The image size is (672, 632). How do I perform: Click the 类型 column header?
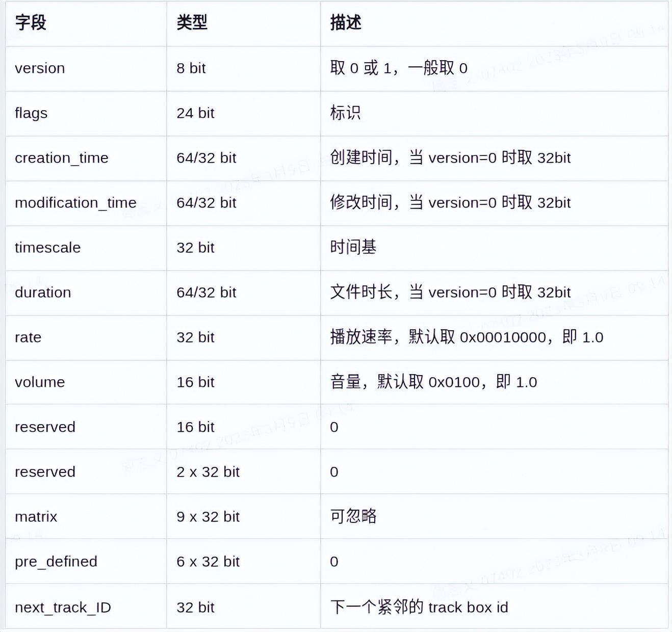191,23
